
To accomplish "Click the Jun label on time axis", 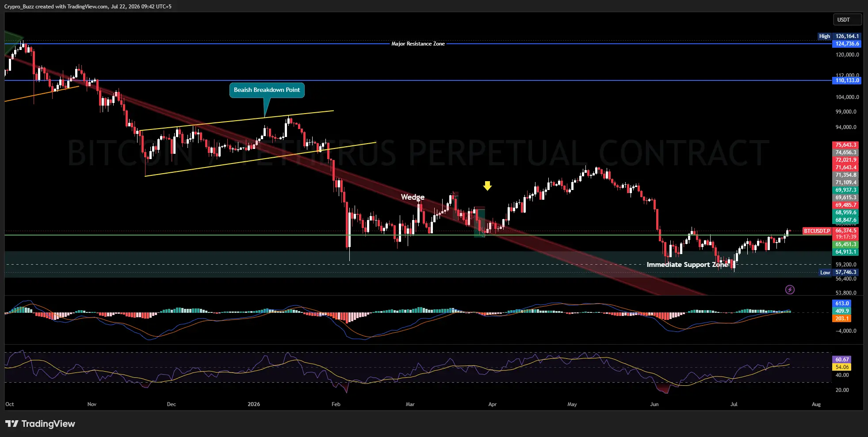I will coord(654,404).
